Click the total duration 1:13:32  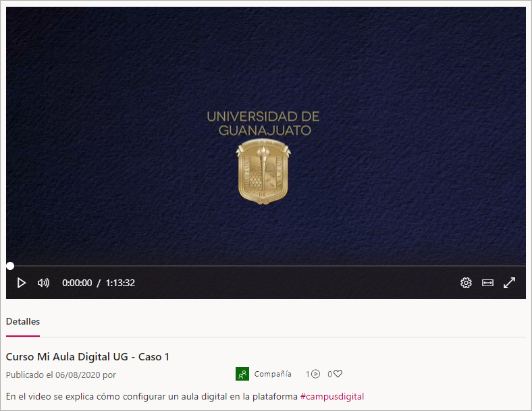pos(120,283)
